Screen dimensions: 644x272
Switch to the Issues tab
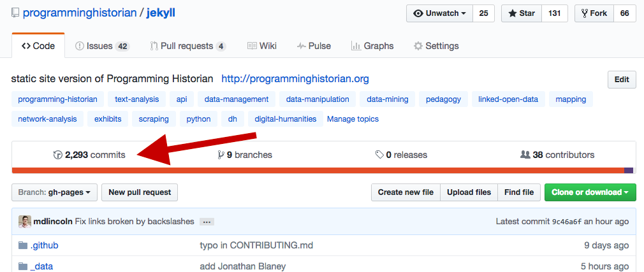102,46
